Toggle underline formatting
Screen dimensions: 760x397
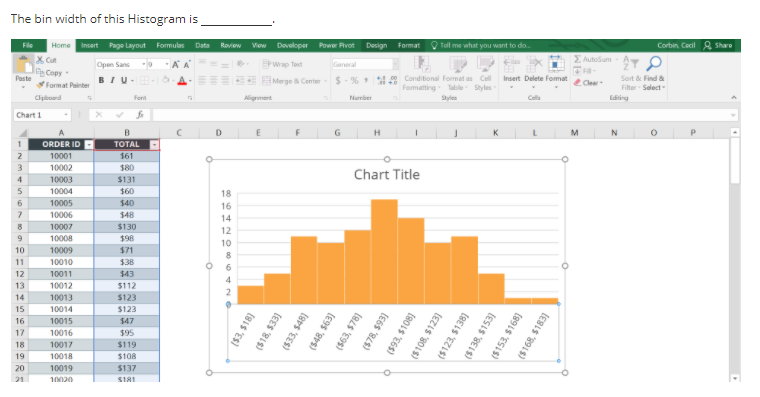click(x=124, y=80)
